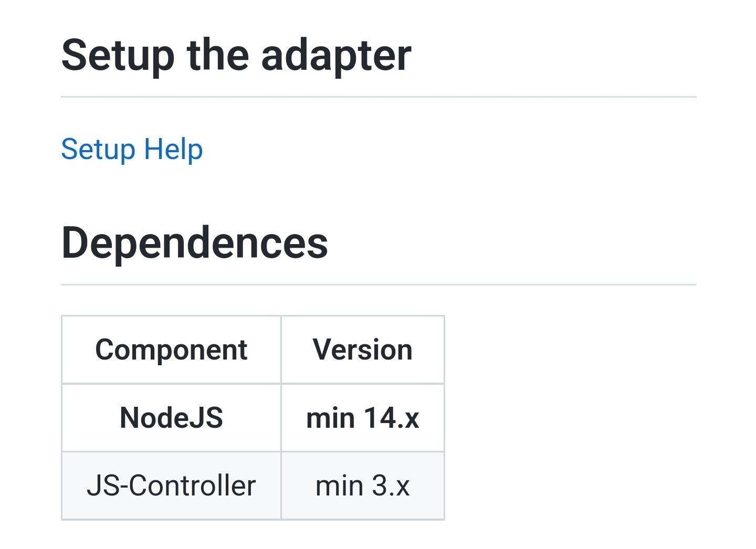The height and width of the screenshot is (549, 756).
Task: Click the word min in NodeJS row
Action: [x=330, y=418]
